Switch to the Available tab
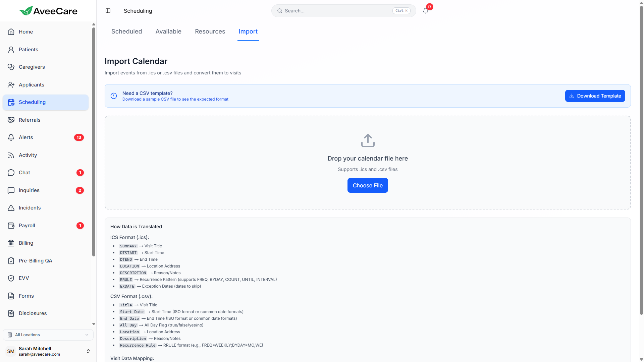This screenshot has height=362, width=644. pyautogui.click(x=168, y=31)
